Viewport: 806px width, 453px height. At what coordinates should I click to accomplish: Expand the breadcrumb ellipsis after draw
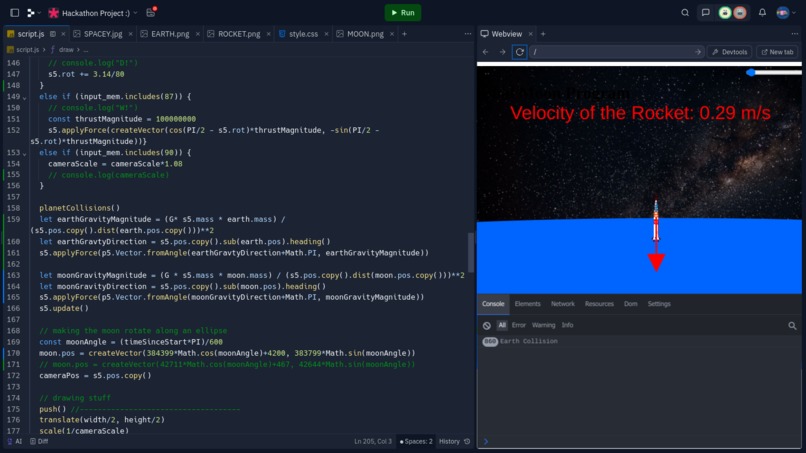click(x=86, y=50)
